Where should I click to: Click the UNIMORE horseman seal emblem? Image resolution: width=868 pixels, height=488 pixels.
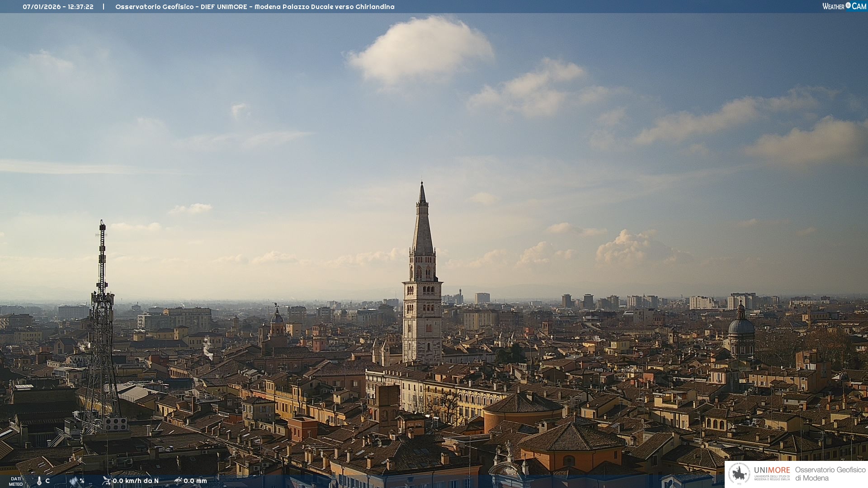click(740, 474)
